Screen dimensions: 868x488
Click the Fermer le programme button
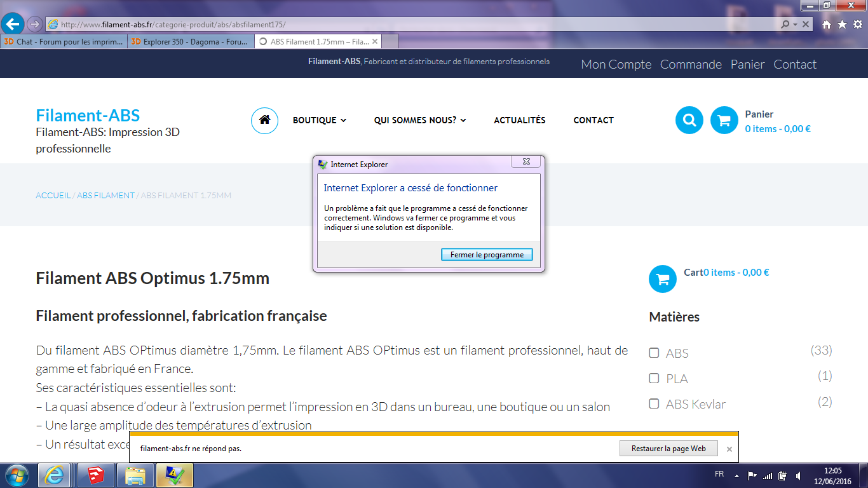tap(487, 255)
